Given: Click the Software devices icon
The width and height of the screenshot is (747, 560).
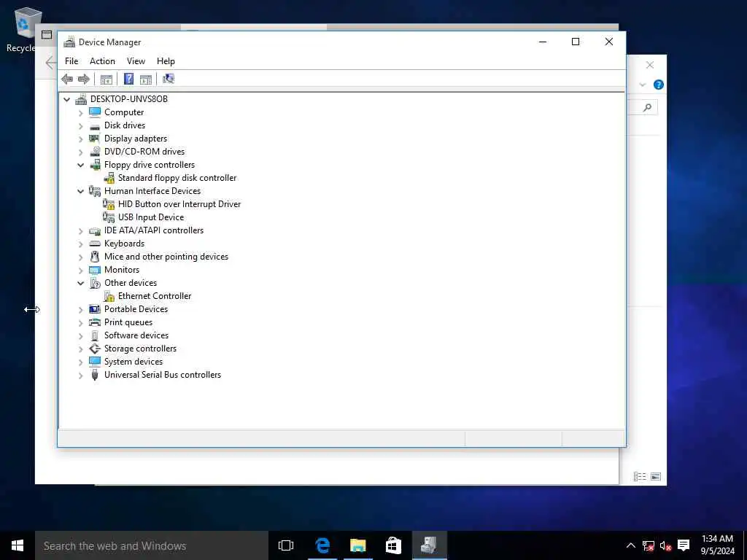Looking at the screenshot, I should [95, 335].
